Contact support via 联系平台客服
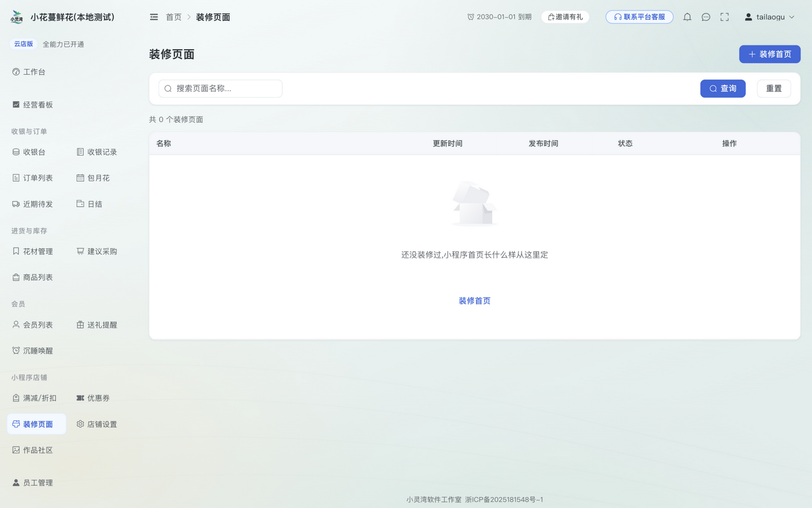Image resolution: width=812 pixels, height=508 pixels. [639, 17]
